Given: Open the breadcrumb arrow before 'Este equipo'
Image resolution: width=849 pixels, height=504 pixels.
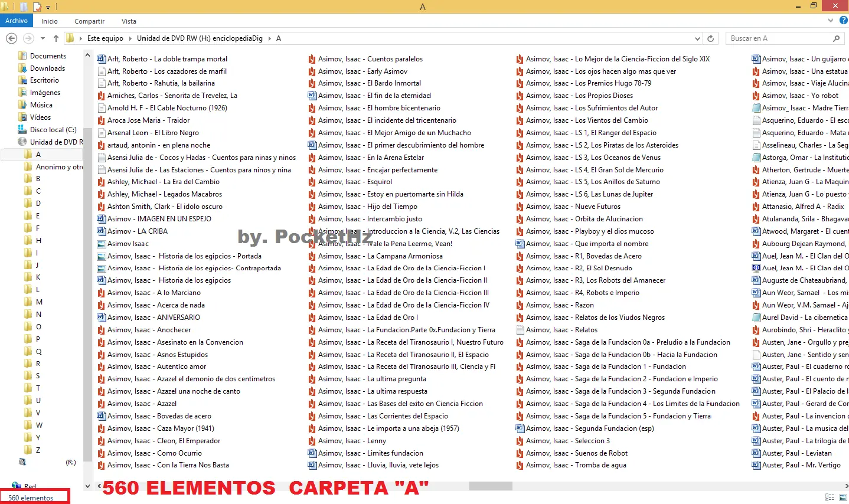Looking at the screenshot, I should (x=81, y=38).
